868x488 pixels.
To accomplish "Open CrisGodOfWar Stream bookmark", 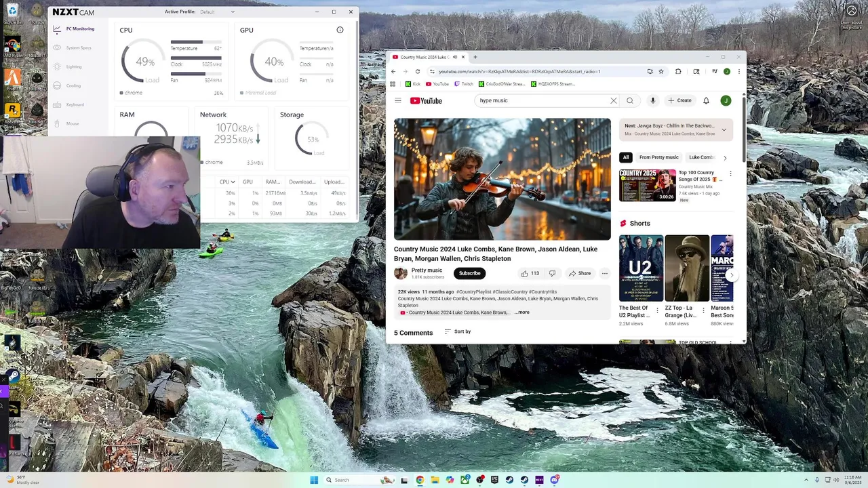I will pyautogui.click(x=502, y=84).
